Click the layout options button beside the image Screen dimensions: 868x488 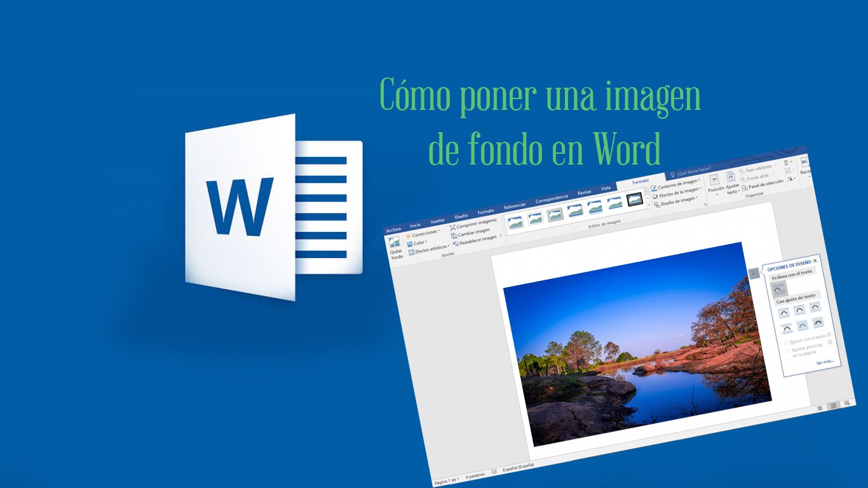754,273
